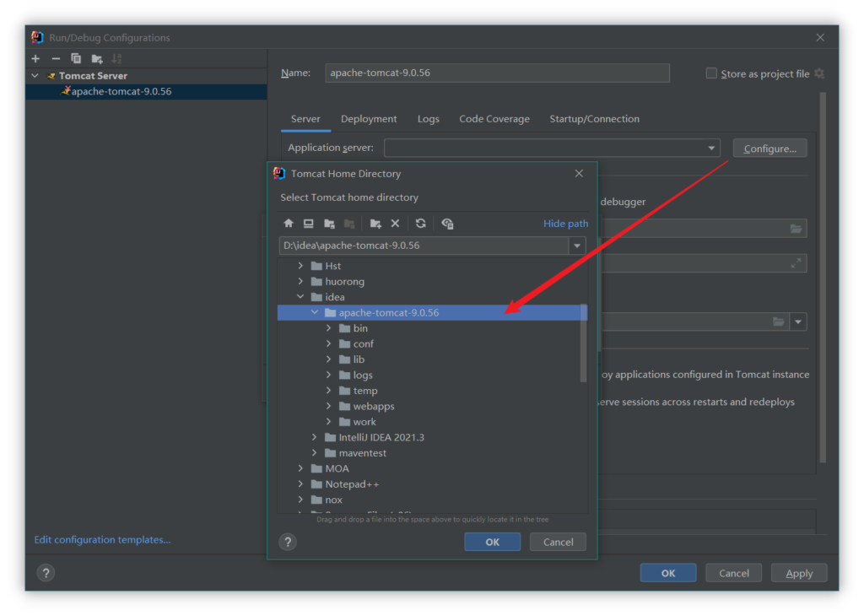Viewport: 864px width, 616px height.
Task: Create new folder icon in chooser
Action: (375, 223)
